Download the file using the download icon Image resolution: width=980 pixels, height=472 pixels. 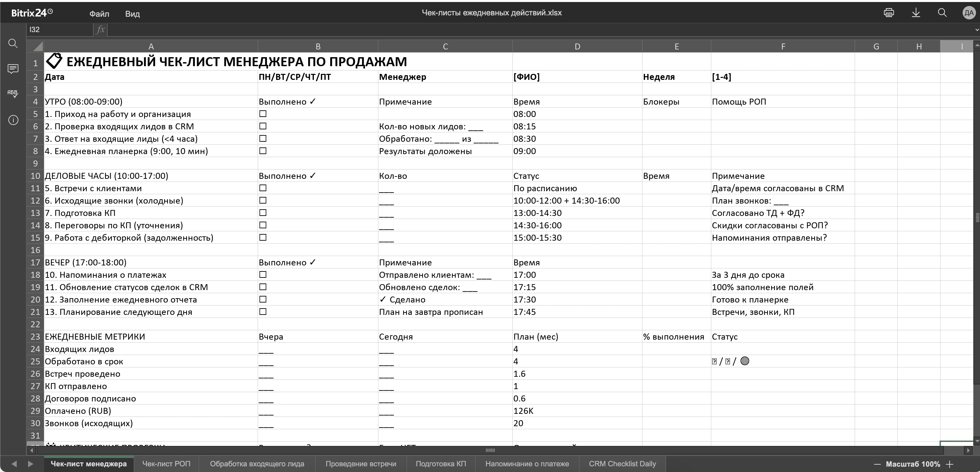coord(916,13)
